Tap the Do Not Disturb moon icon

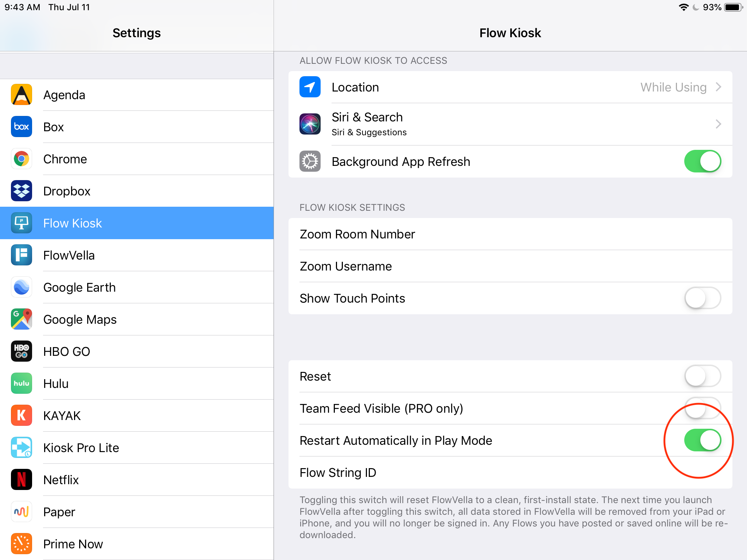point(696,7)
